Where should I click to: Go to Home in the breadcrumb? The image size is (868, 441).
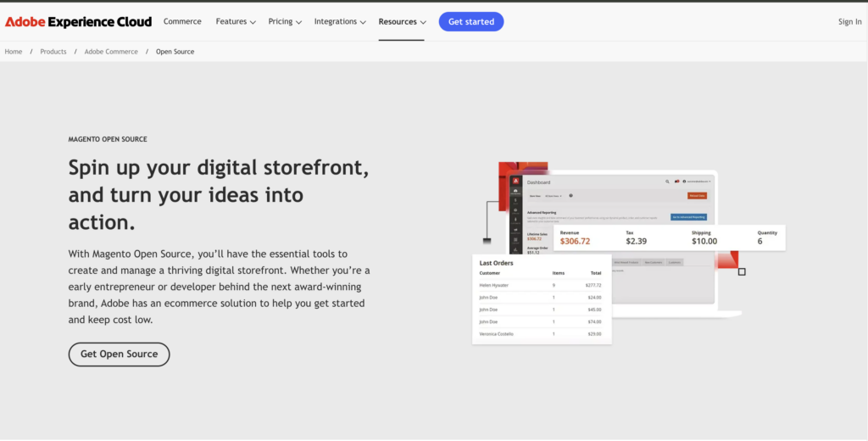14,52
